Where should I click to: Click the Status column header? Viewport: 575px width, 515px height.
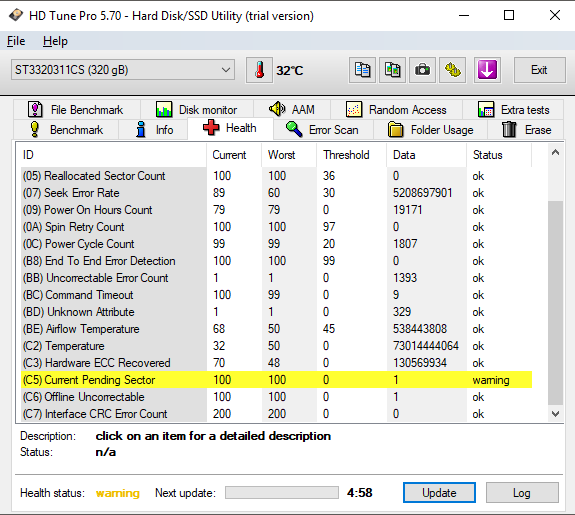point(499,155)
